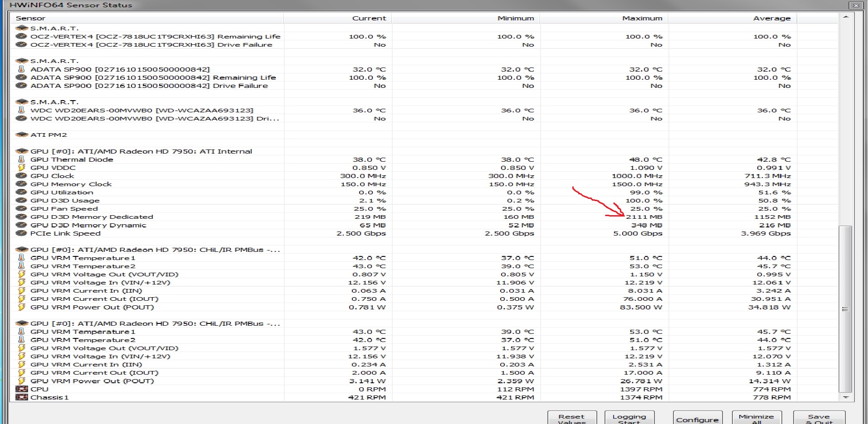Click the icon beside ADATA SP900 Remaining Life
This screenshot has width=868, height=424.
pos(21,77)
